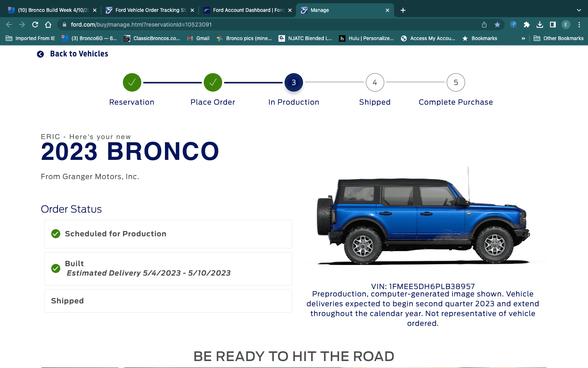The height and width of the screenshot is (368, 588).
Task: Click the browser forward arrow
Action: (x=22, y=25)
